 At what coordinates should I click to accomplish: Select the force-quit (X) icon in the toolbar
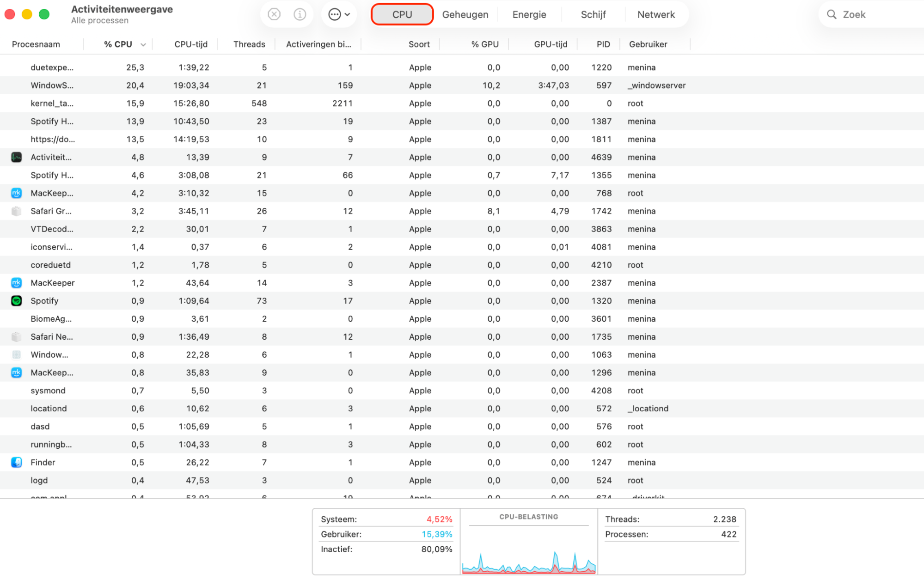pyautogui.click(x=274, y=14)
